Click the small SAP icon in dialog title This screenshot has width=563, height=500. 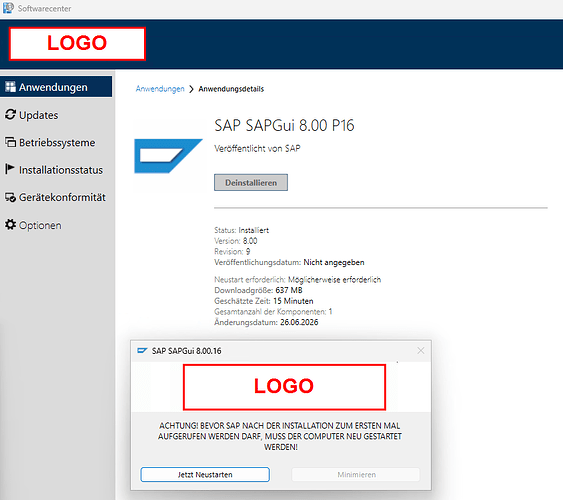coord(142,350)
